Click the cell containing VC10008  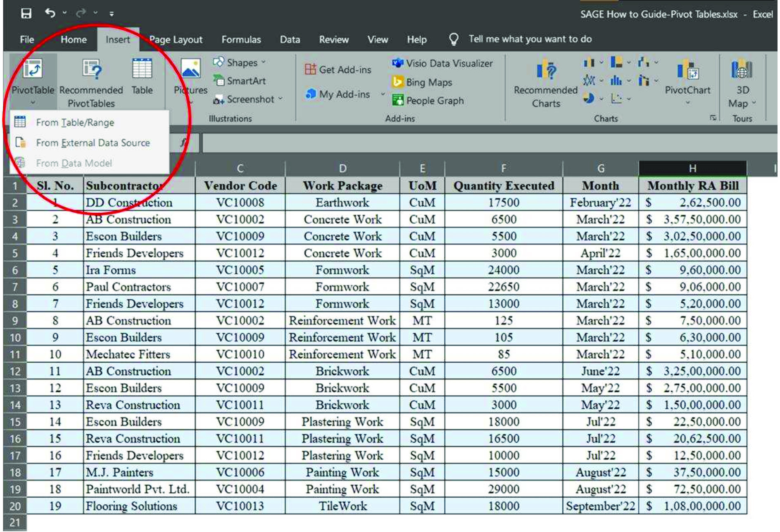point(240,203)
